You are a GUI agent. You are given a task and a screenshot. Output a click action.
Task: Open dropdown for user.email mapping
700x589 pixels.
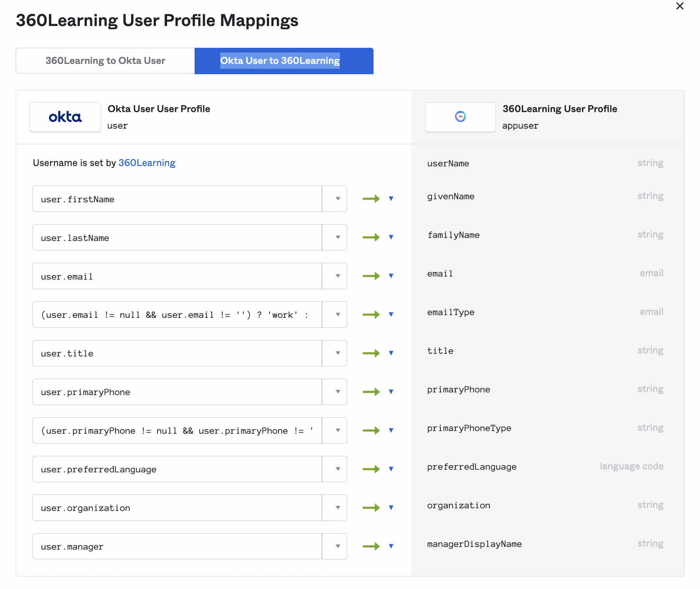tap(335, 276)
